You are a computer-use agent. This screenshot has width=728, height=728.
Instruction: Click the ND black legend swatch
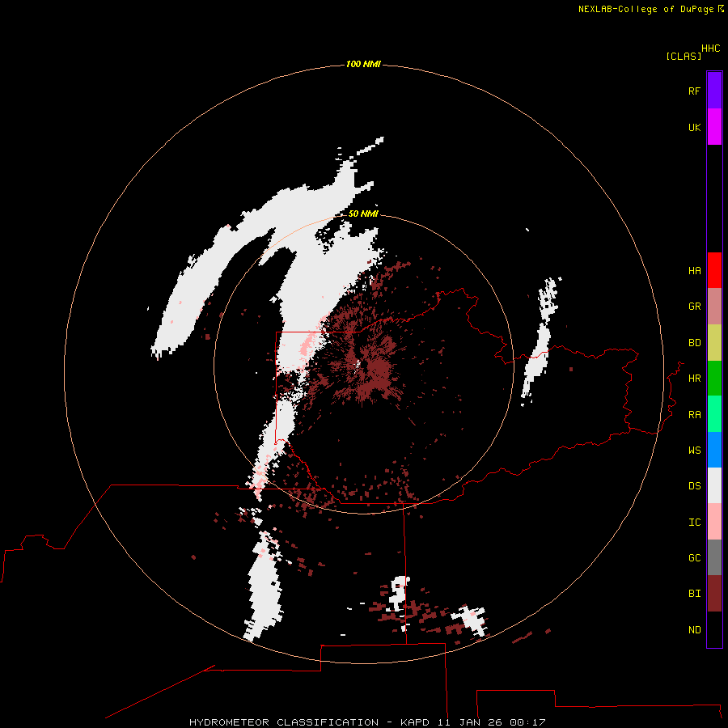point(714,629)
